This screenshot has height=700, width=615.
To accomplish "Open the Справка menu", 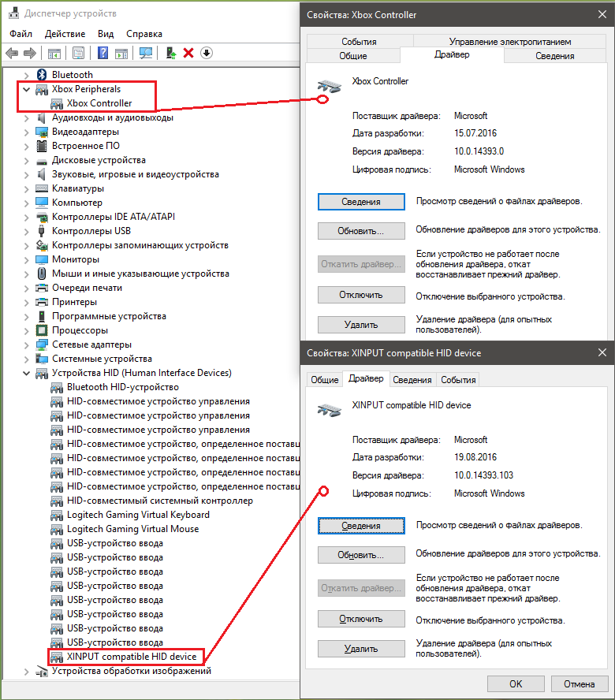I will 144,34.
